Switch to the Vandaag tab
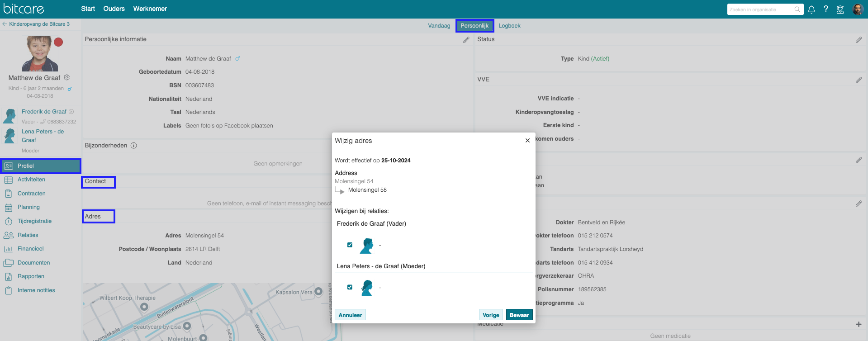This screenshot has width=868, height=341. tap(439, 26)
